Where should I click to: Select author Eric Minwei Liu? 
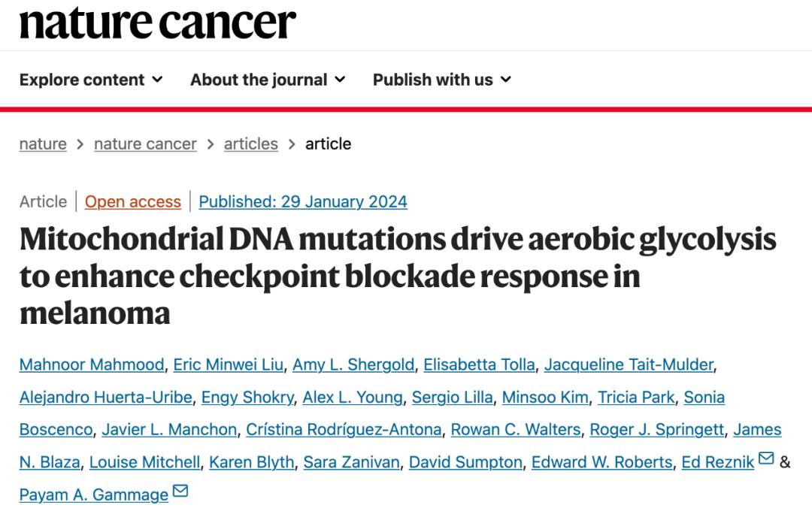(229, 364)
